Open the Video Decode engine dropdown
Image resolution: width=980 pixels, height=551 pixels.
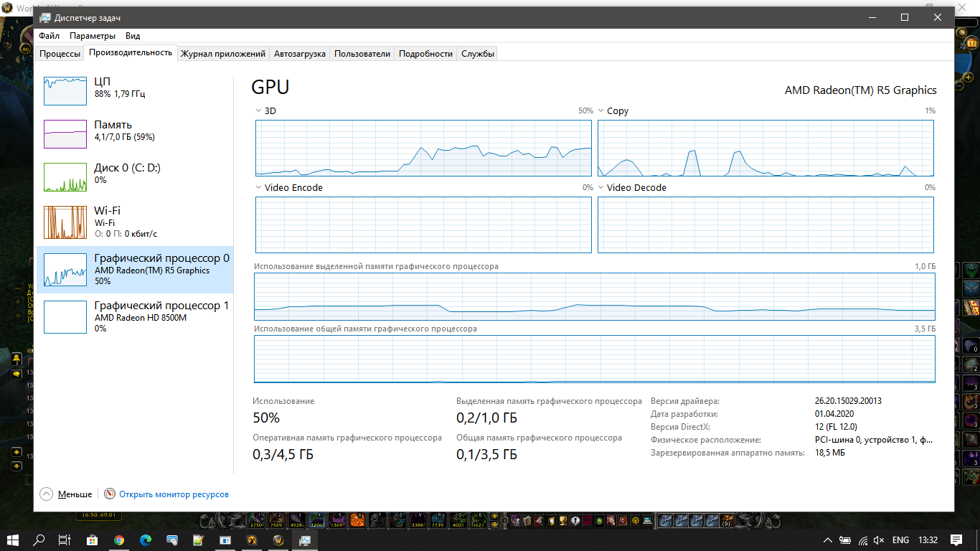pos(601,188)
